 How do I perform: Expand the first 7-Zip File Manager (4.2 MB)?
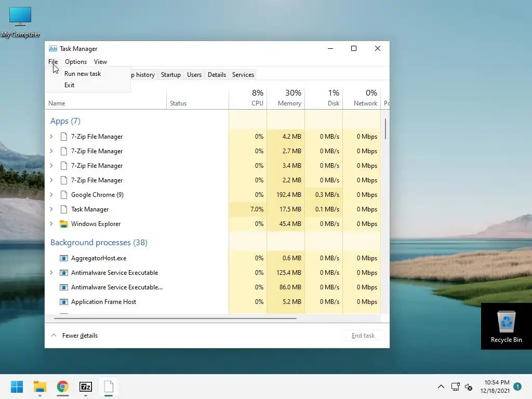point(51,137)
